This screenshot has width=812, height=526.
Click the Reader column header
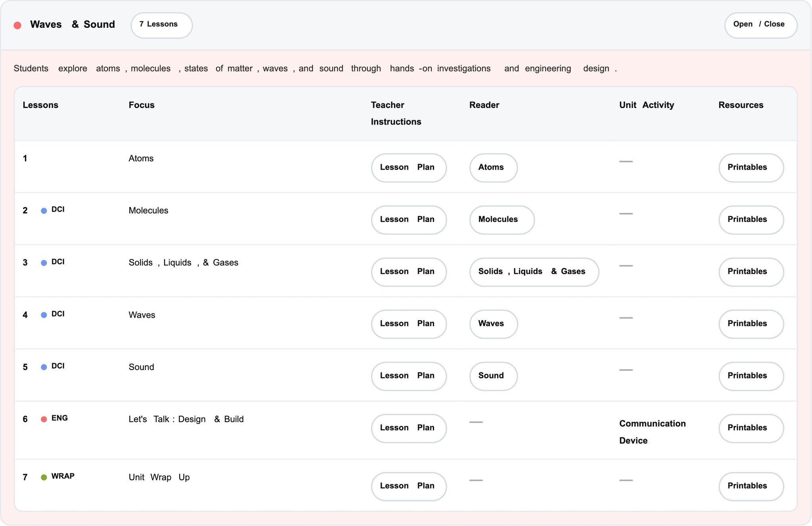[484, 105]
